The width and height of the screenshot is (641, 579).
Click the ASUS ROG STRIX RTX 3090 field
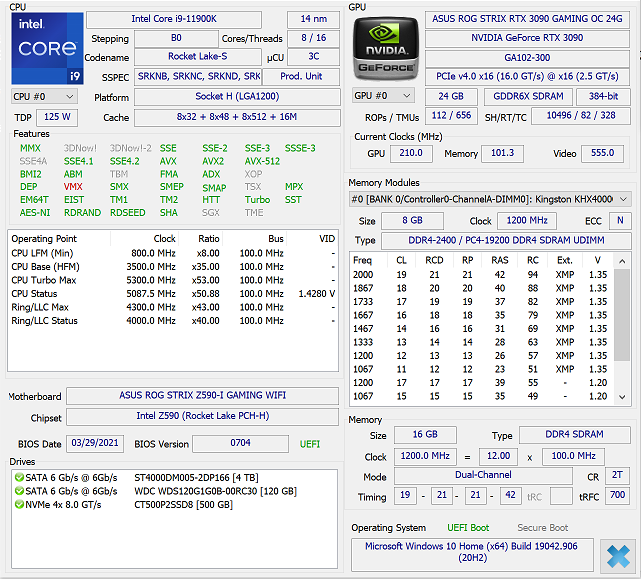pyautogui.click(x=527, y=19)
